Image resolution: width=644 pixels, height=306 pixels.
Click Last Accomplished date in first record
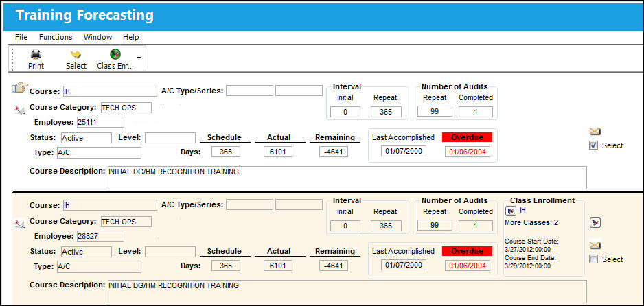(403, 151)
